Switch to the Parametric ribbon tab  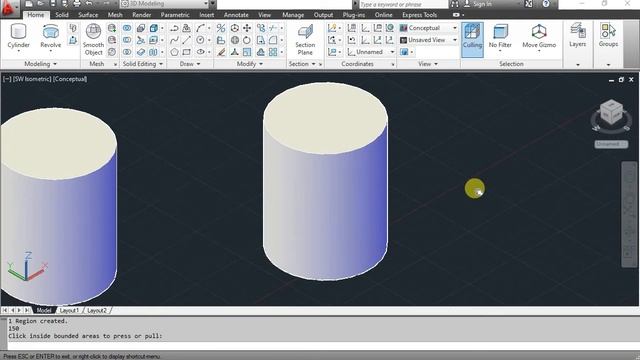point(175,15)
